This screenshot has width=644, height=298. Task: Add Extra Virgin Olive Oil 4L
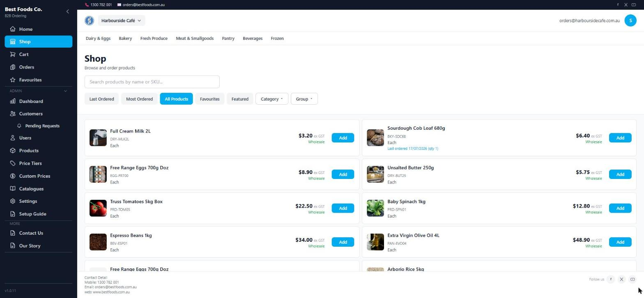tap(620, 242)
